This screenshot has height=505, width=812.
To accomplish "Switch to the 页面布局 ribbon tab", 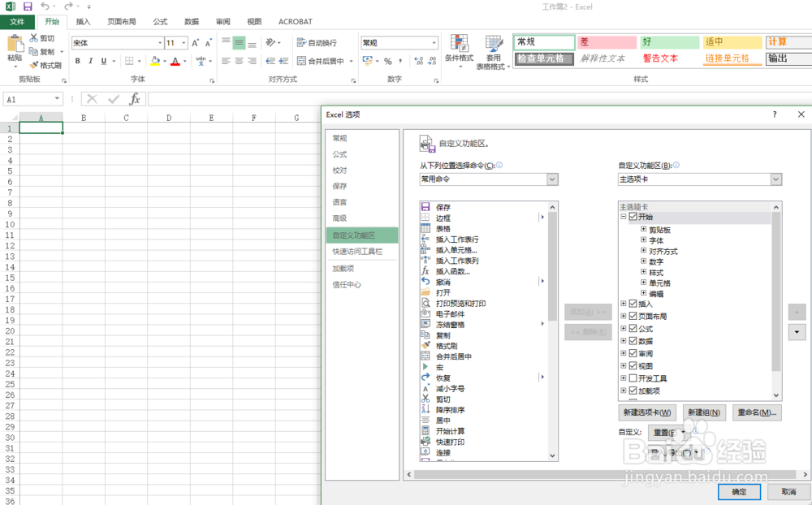I will tap(122, 22).
